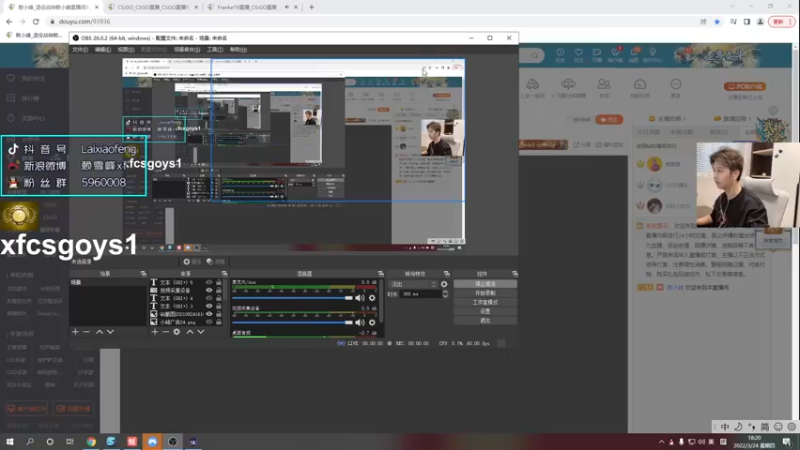
Task: Open the 更多 ellipsis icon under stream
Action: pos(676,84)
